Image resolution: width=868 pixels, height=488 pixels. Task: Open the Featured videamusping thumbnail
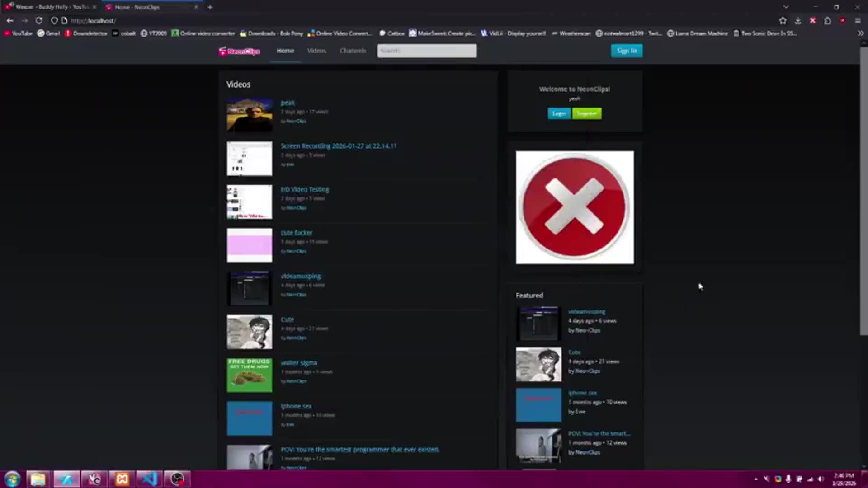pyautogui.click(x=538, y=324)
